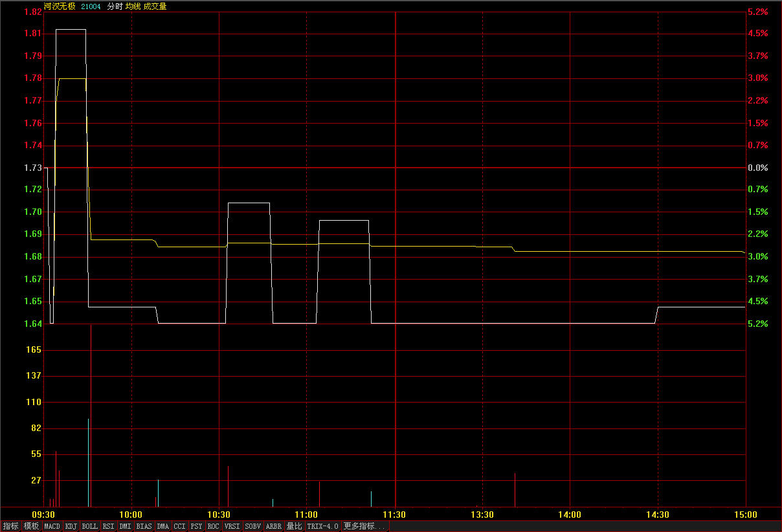Click the 27 volume axis label

pos(36,480)
